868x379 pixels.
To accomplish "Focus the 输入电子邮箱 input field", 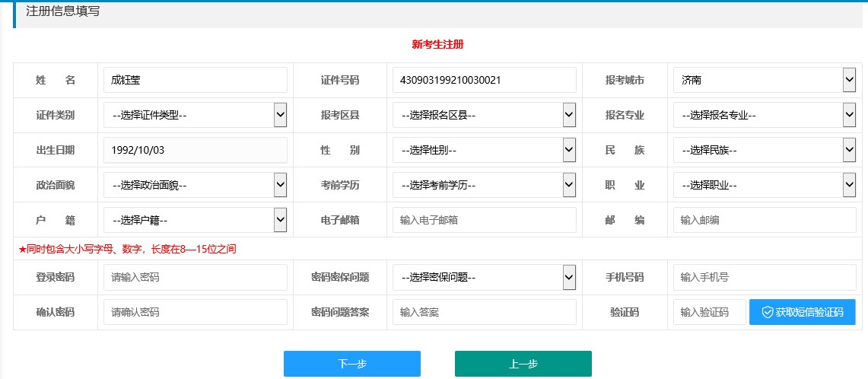I will click(x=484, y=220).
